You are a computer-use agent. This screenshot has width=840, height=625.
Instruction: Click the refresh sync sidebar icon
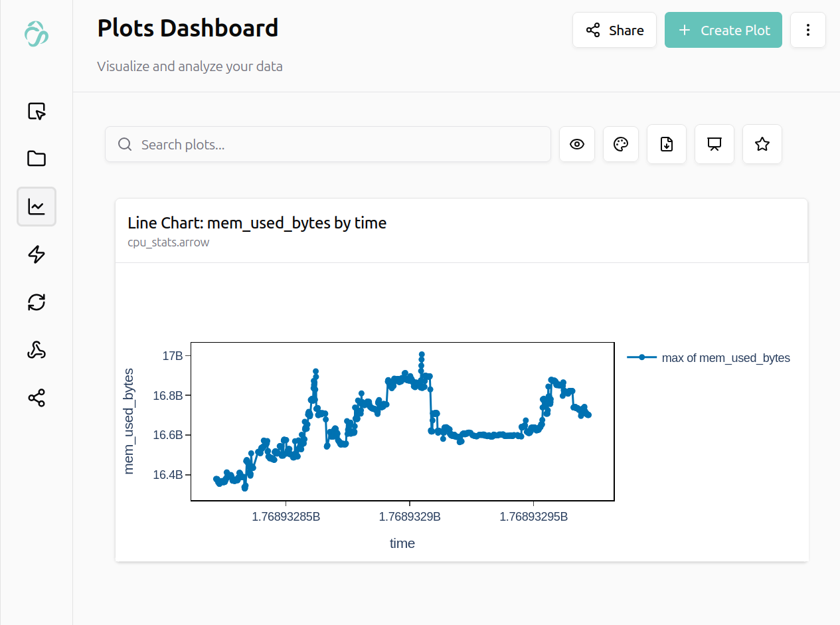tap(37, 303)
